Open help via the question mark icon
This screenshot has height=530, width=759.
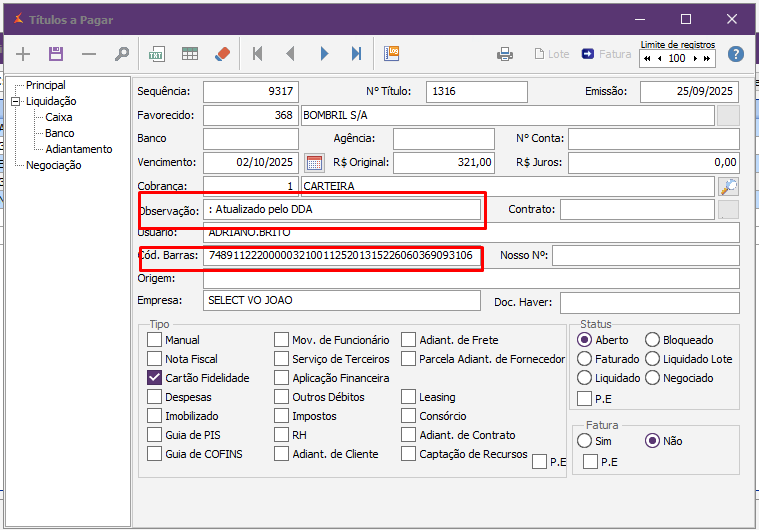click(x=736, y=54)
